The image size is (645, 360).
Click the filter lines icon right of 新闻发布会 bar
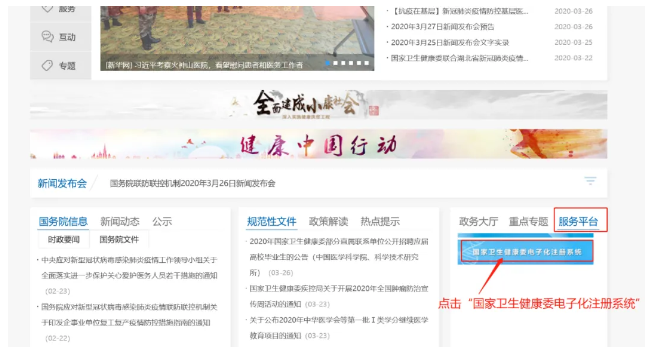[590, 181]
